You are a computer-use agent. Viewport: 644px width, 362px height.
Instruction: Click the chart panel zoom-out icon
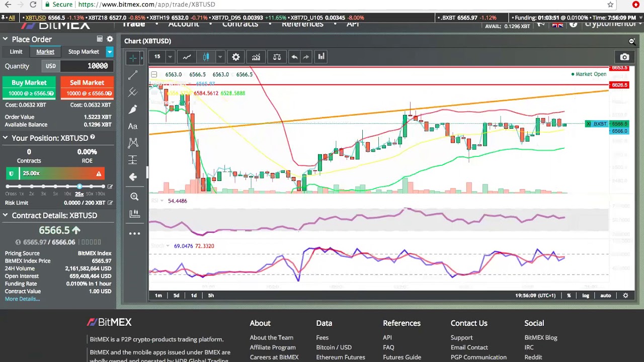click(632, 41)
